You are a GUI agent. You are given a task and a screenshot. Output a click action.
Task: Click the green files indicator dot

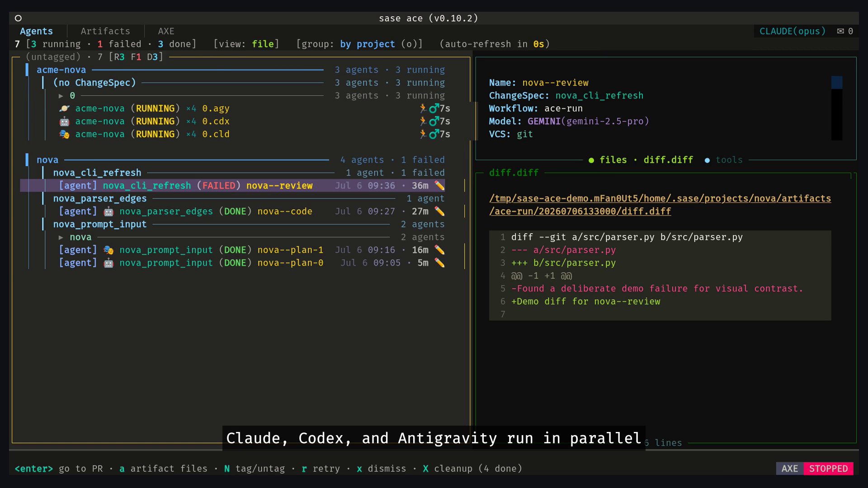(591, 160)
